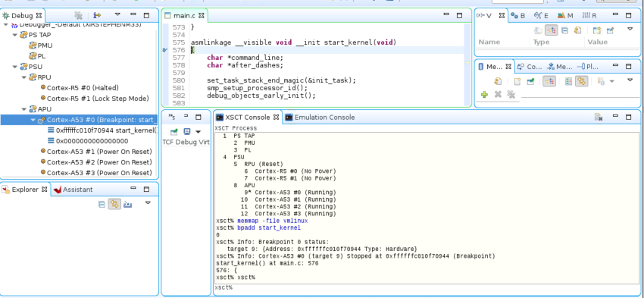Switch to the Breakpoints (B) tab
The width and height of the screenshot is (644, 298).
point(517,16)
